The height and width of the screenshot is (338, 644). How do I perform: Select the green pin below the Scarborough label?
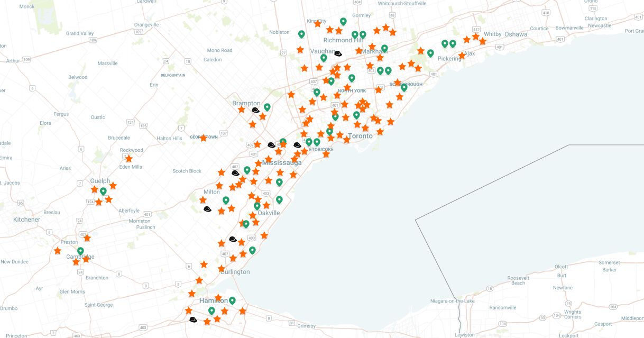click(x=404, y=87)
